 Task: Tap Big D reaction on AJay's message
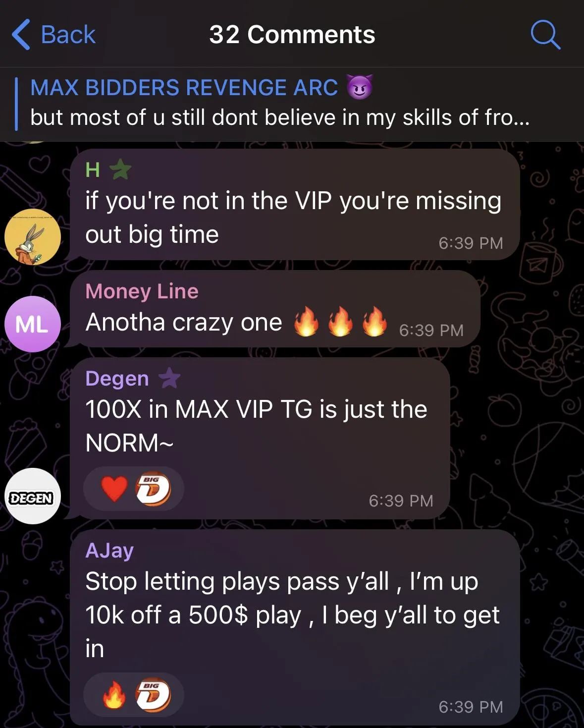pyautogui.click(x=154, y=695)
